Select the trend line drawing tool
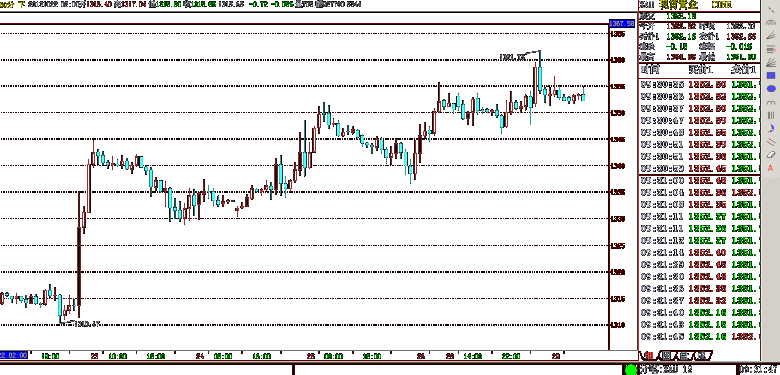 point(771,9)
